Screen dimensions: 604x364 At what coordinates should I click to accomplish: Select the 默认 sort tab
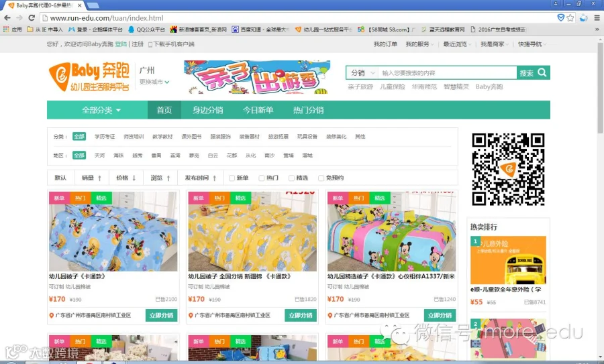click(60, 178)
